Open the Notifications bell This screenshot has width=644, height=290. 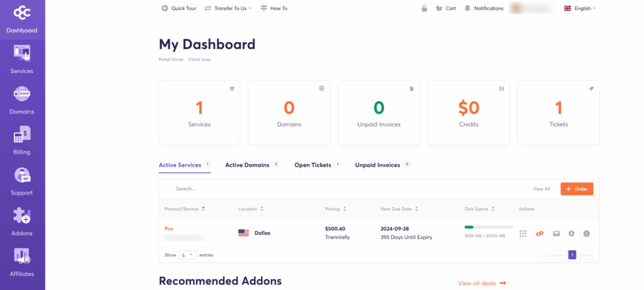[x=484, y=8]
